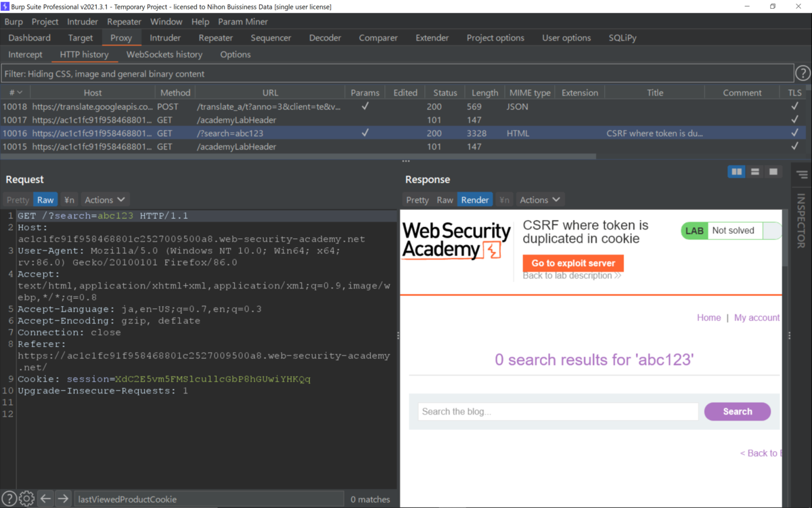Screen dimensions: 812x508
Task: Open the User options tab
Action: [x=566, y=38]
